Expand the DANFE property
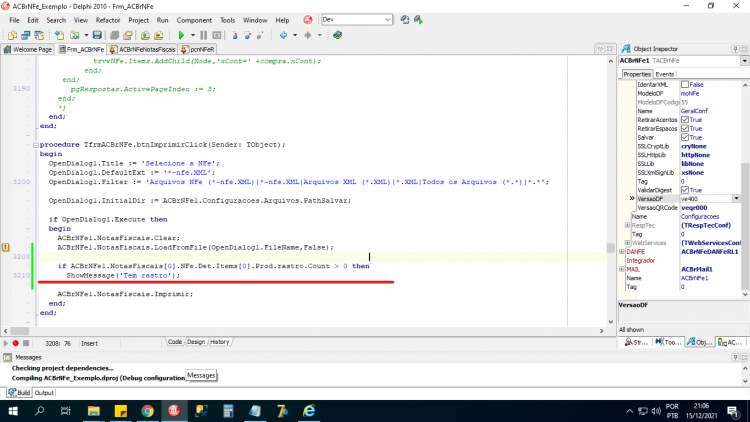This screenshot has width=750, height=422. (622, 252)
